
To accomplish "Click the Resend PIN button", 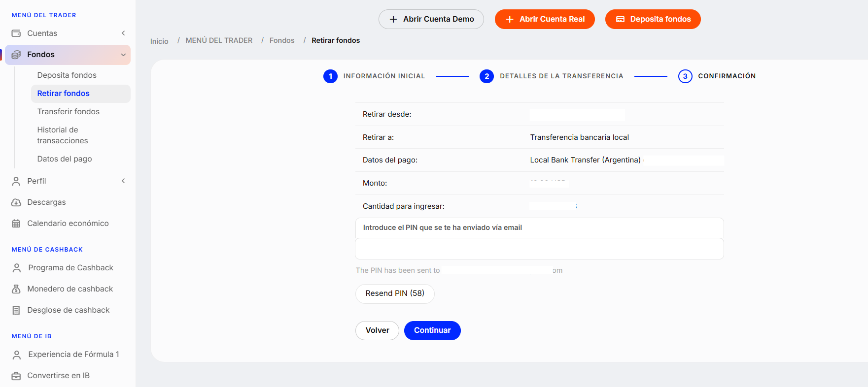I will 395,293.
